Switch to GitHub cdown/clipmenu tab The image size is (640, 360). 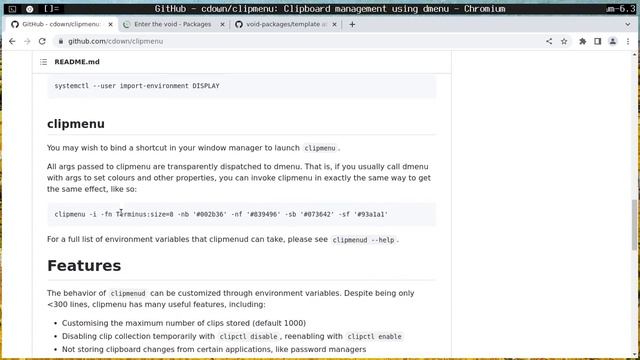[62, 24]
